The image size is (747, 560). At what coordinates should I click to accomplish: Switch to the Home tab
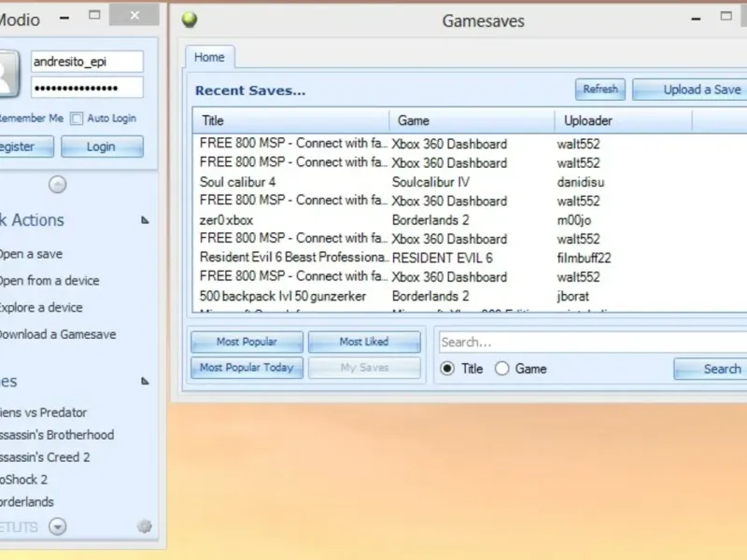point(209,57)
